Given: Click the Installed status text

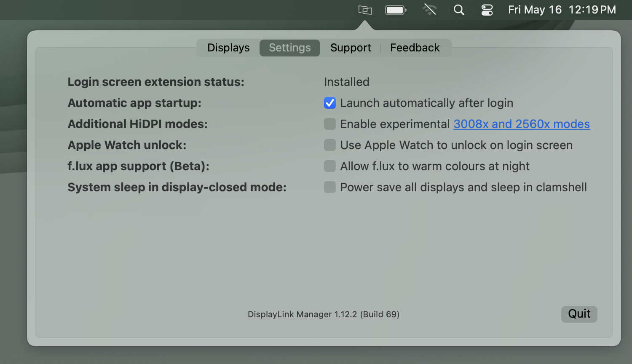Looking at the screenshot, I should [x=347, y=82].
